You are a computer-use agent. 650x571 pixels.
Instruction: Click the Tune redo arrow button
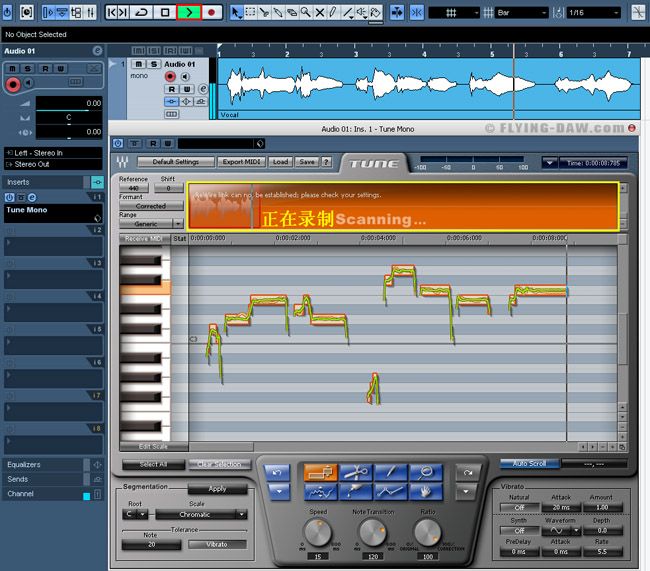[x=468, y=472]
